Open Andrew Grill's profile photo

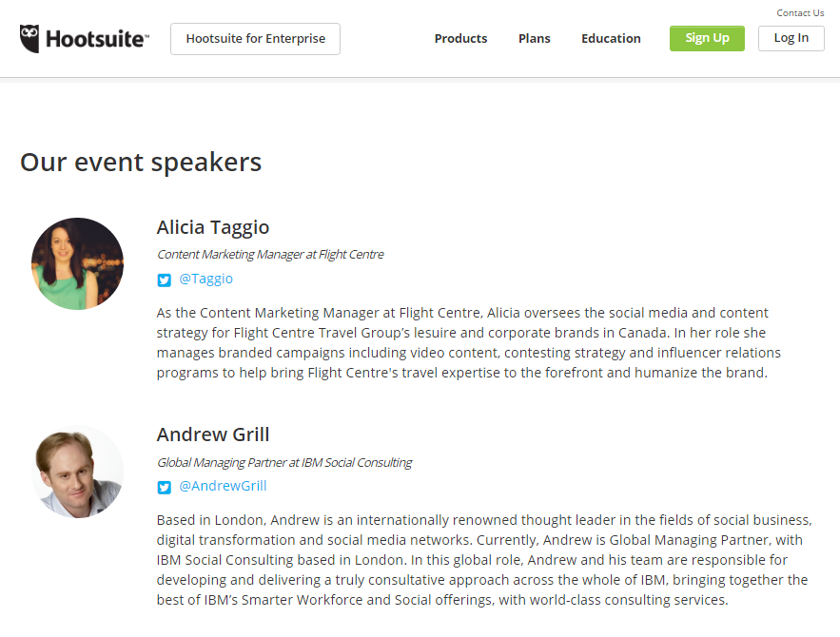click(78, 472)
